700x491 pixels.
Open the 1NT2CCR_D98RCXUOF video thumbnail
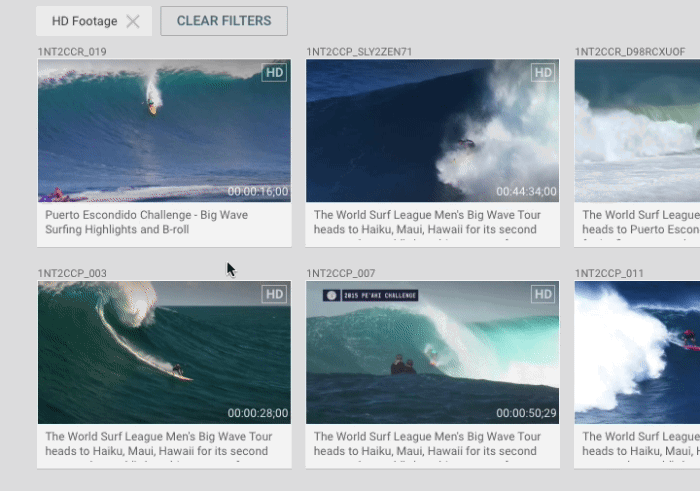[x=638, y=131]
